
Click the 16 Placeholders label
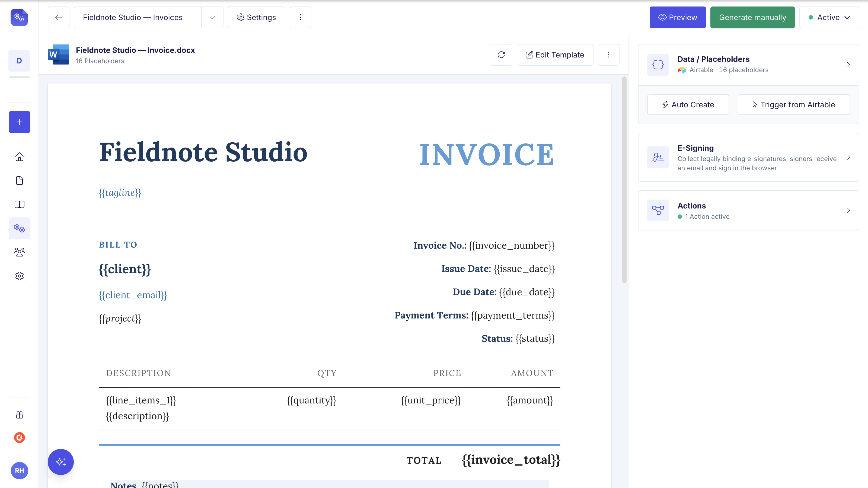coord(100,61)
